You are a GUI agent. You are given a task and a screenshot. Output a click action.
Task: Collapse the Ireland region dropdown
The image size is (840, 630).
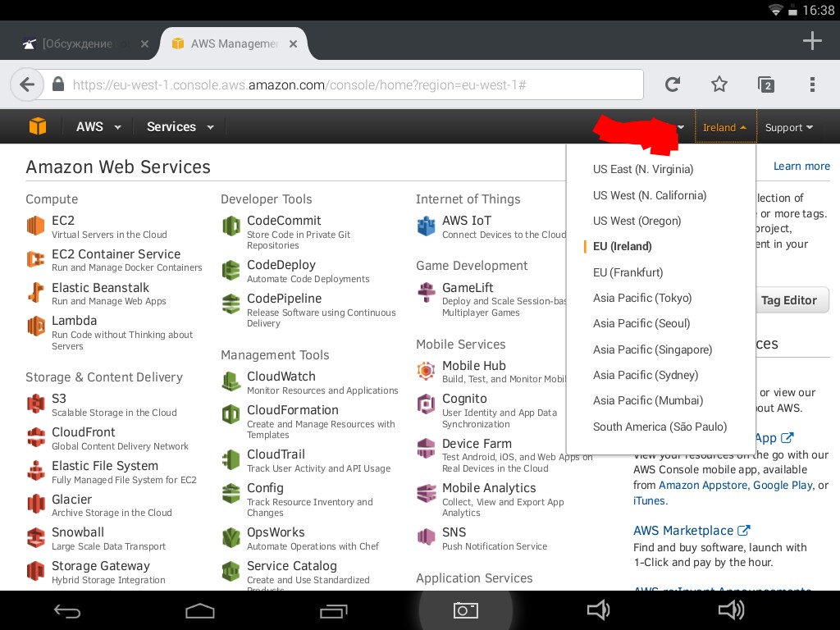(725, 127)
